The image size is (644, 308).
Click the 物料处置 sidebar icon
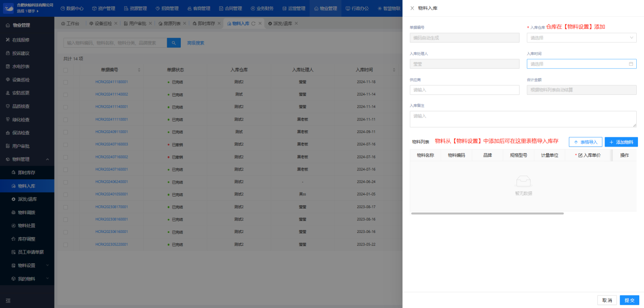13,226
